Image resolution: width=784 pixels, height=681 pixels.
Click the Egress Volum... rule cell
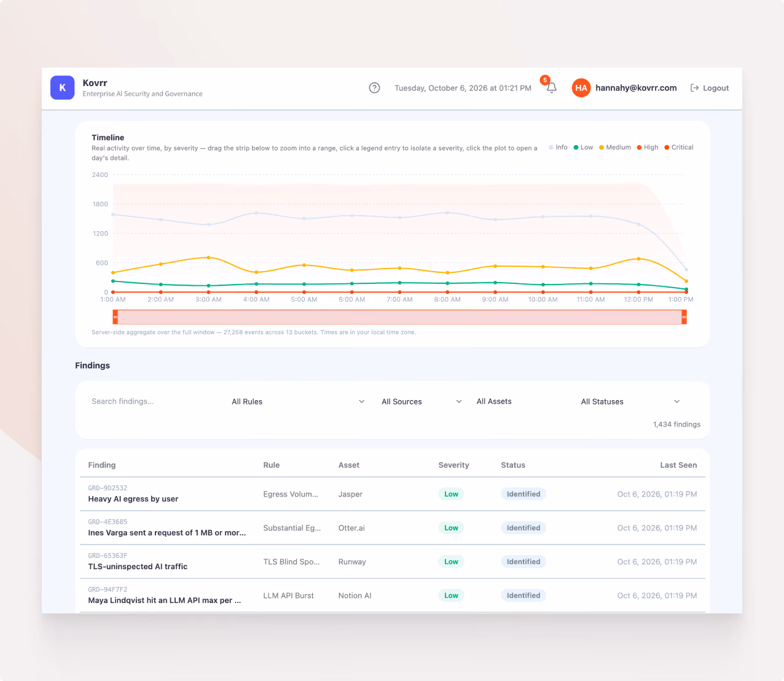(291, 494)
